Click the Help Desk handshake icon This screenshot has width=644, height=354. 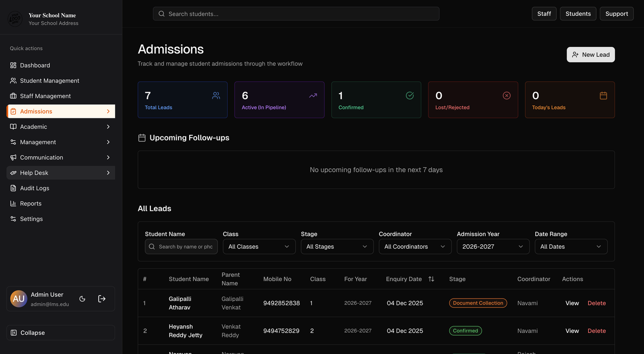[x=13, y=173]
